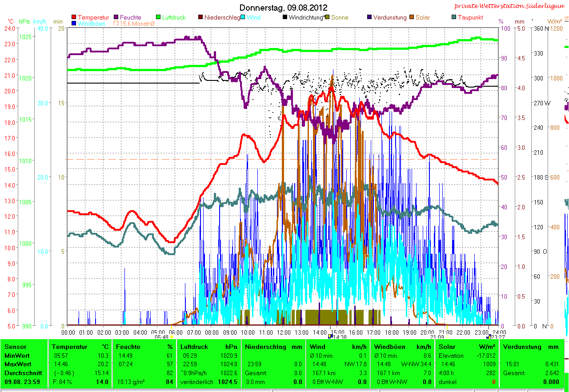Viewport: 569px width, 392px height.
Task: Click the green Luftdruck legend square
Action: [159, 17]
